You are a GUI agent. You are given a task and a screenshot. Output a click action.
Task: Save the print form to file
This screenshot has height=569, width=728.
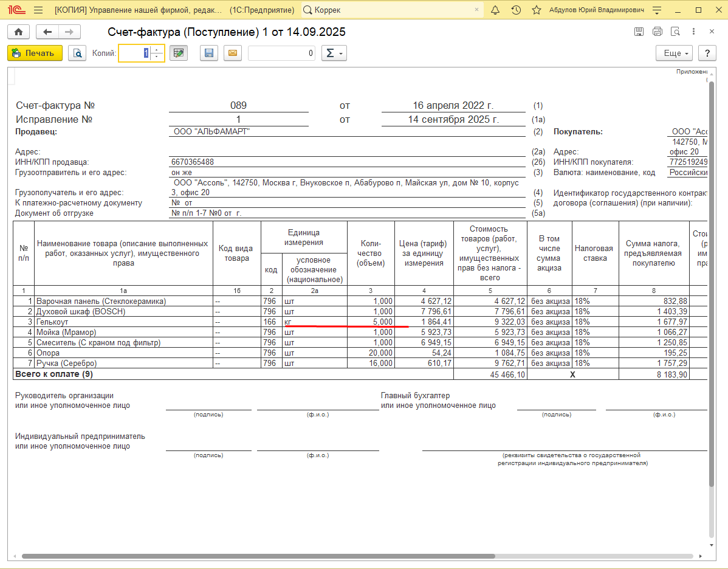coord(209,53)
